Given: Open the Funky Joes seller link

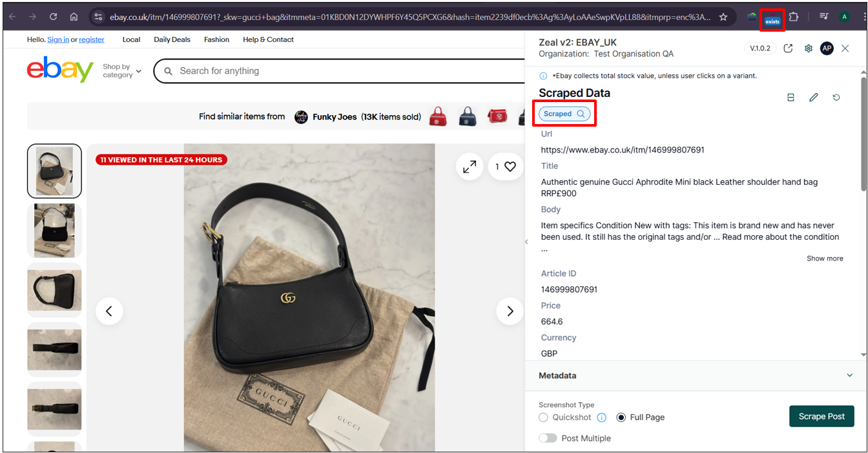Looking at the screenshot, I should point(335,117).
